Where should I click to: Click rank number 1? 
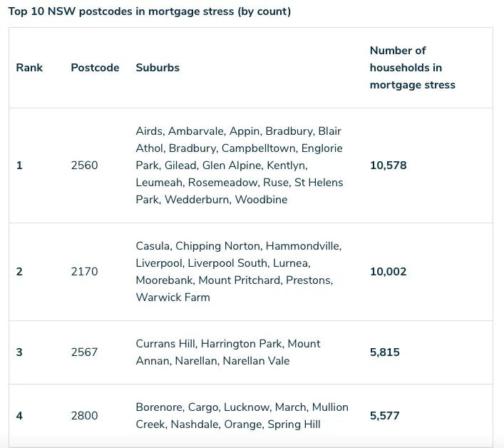[x=19, y=166]
